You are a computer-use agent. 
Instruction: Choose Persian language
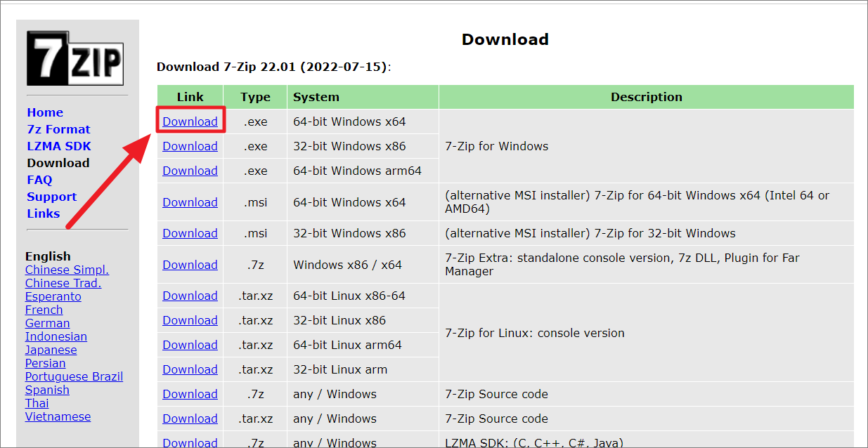45,363
